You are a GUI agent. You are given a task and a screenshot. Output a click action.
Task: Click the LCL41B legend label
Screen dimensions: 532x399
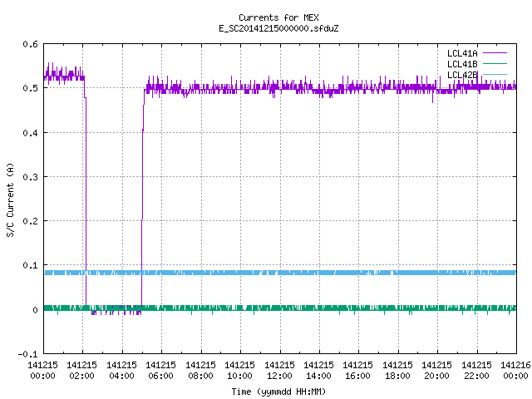(x=462, y=64)
